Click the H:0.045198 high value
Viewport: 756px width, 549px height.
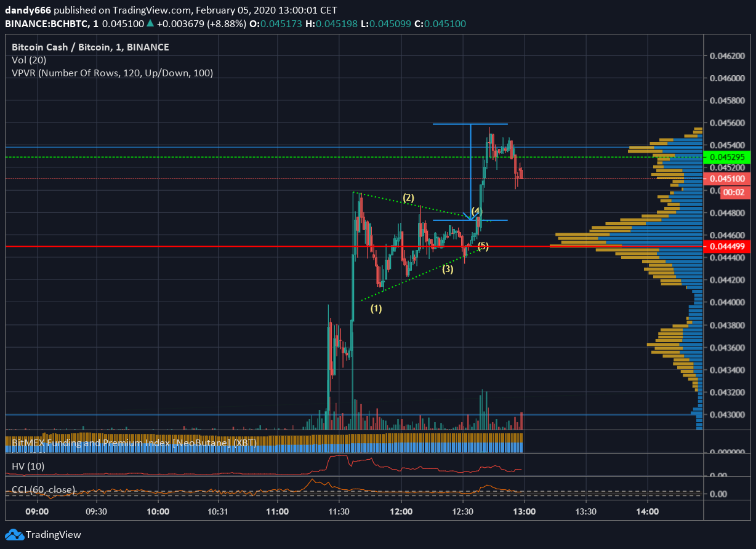click(331, 23)
